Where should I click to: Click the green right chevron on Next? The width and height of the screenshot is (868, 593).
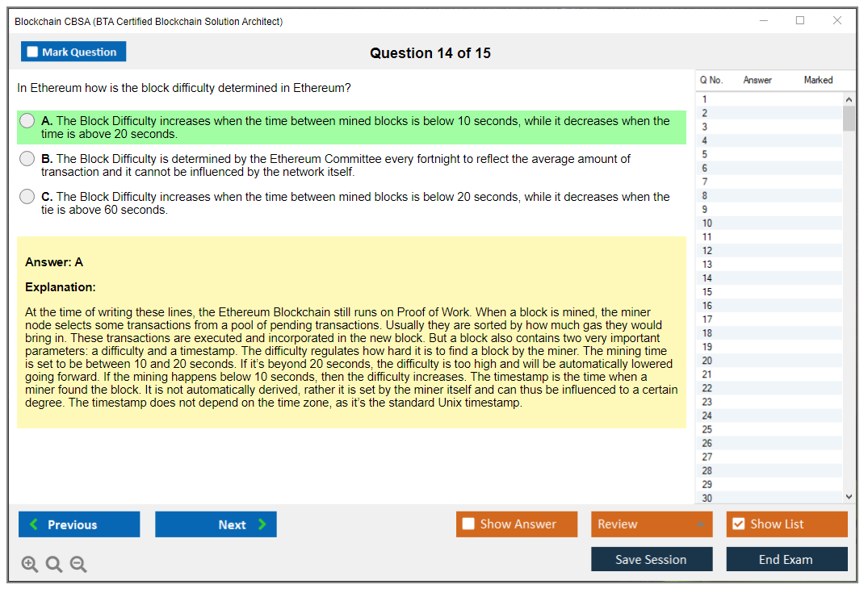tap(262, 524)
